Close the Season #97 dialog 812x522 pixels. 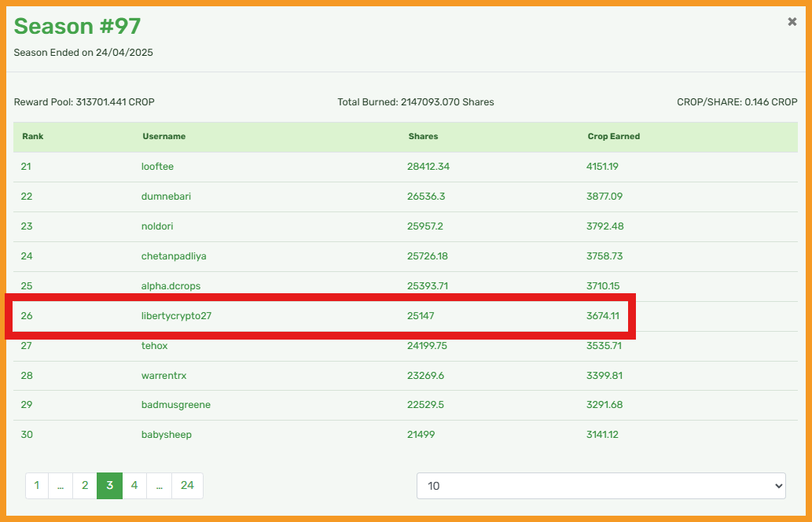[792, 22]
